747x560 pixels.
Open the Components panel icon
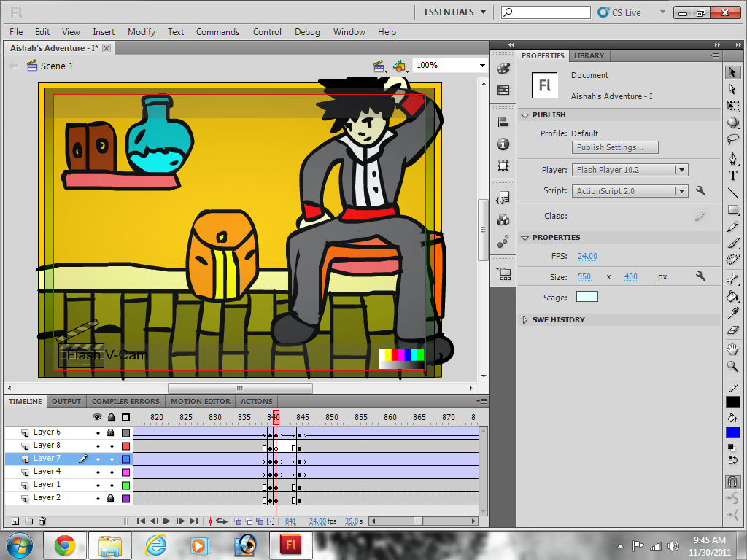(x=503, y=219)
